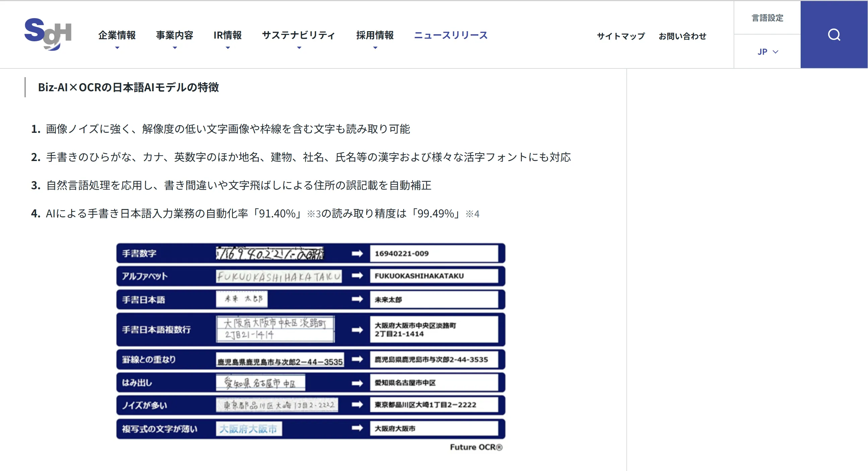This screenshot has width=868, height=471.
Task: Click the 東京都品川区大崎1丁目2−2222 result text
Action: (425, 405)
